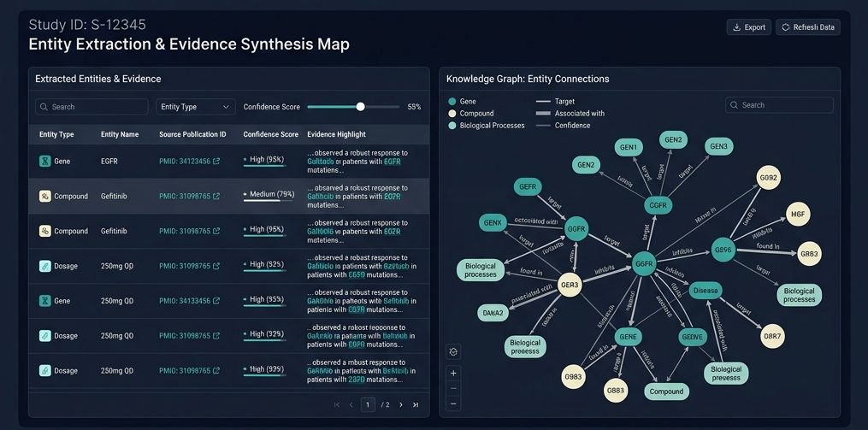Select the Disease node
Viewport: 868px width, 430px height.
click(706, 291)
